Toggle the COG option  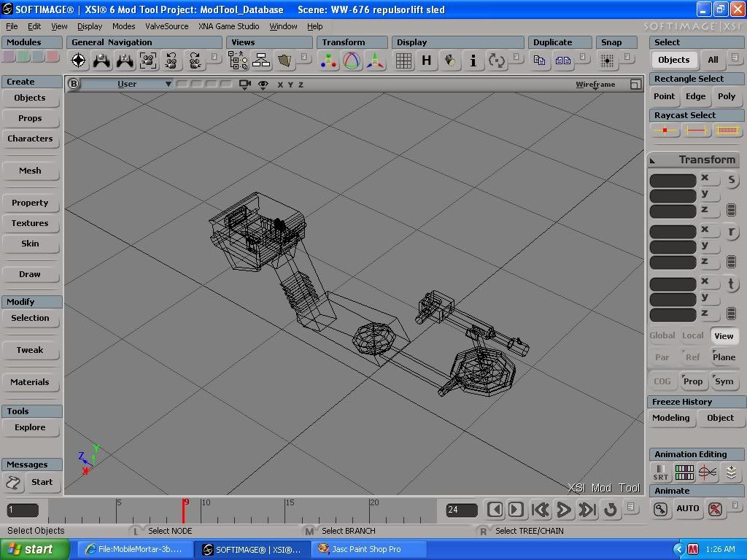click(x=662, y=381)
